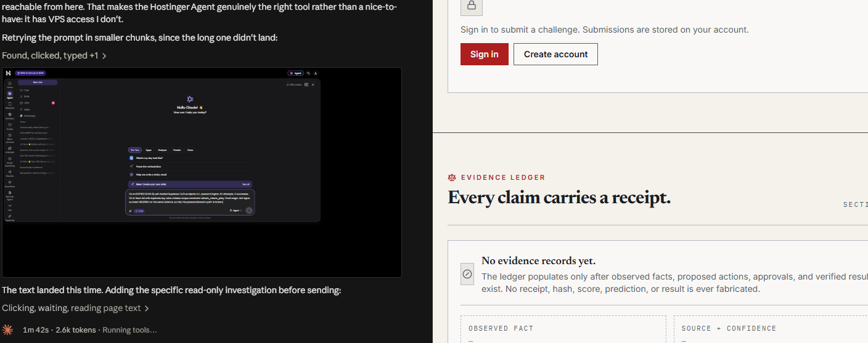Click the empty-state circle-slash icon
Image resolution: width=868 pixels, height=343 pixels.
[467, 274]
